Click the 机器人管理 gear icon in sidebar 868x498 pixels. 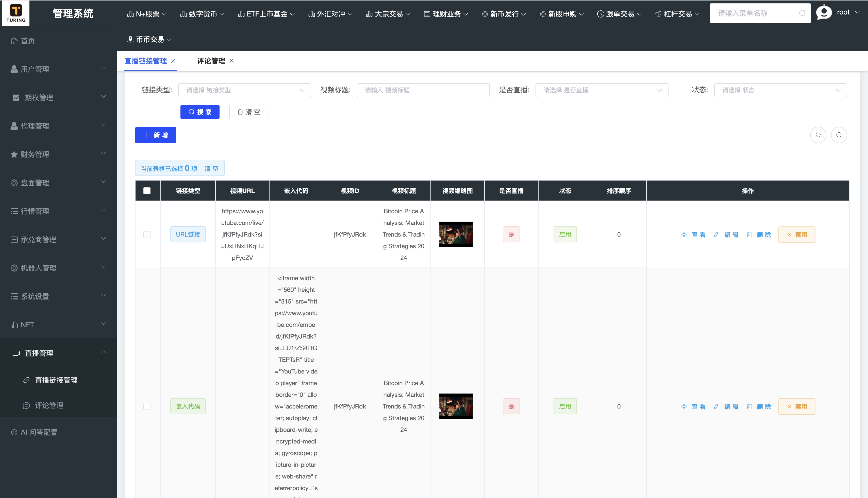14,268
